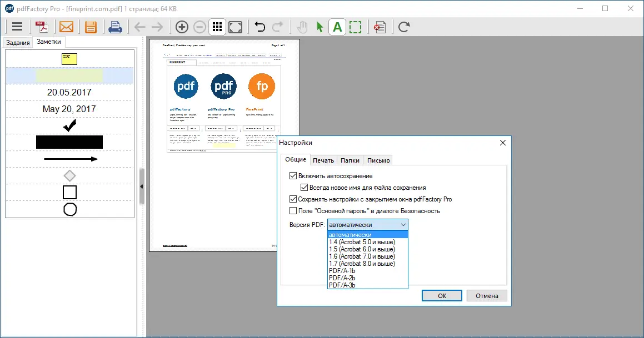Open the Печать settings tab

(x=323, y=160)
